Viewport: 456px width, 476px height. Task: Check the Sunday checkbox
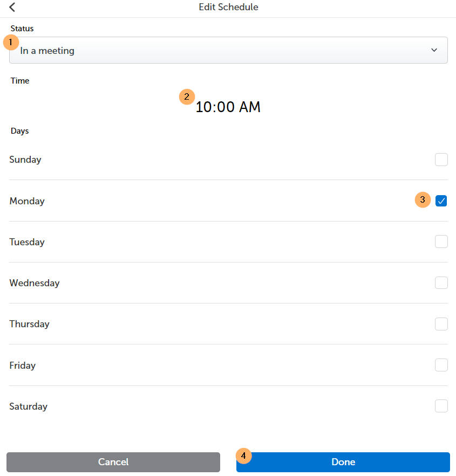pyautogui.click(x=441, y=160)
